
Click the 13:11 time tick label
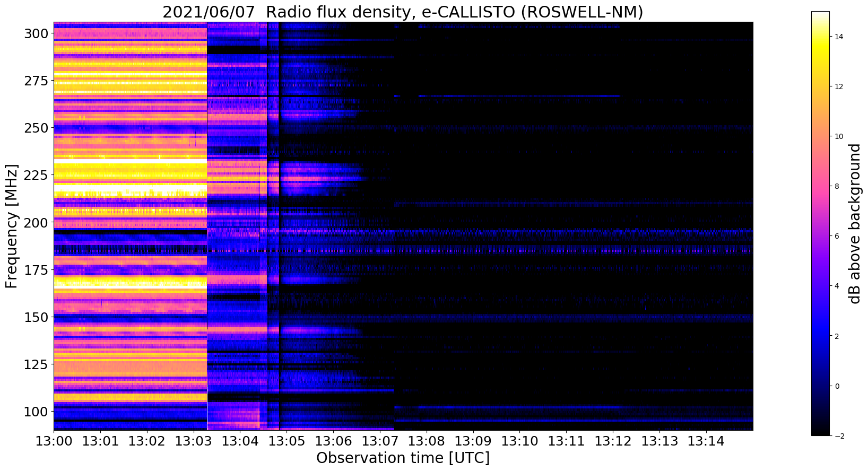click(566, 440)
